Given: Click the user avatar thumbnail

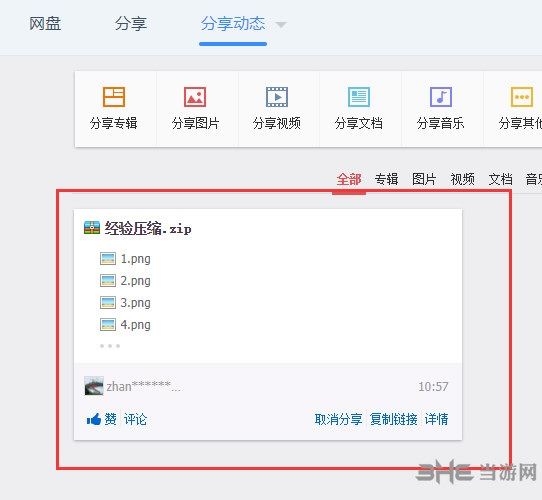Looking at the screenshot, I should (94, 386).
